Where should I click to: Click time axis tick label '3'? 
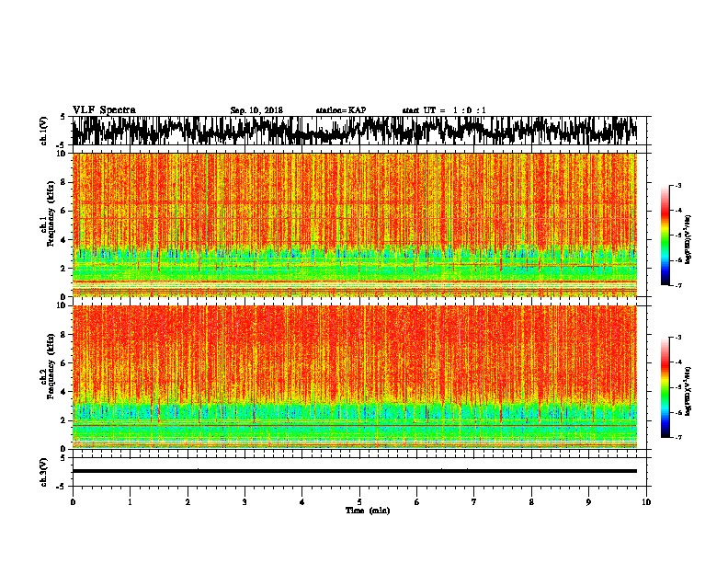point(245,502)
